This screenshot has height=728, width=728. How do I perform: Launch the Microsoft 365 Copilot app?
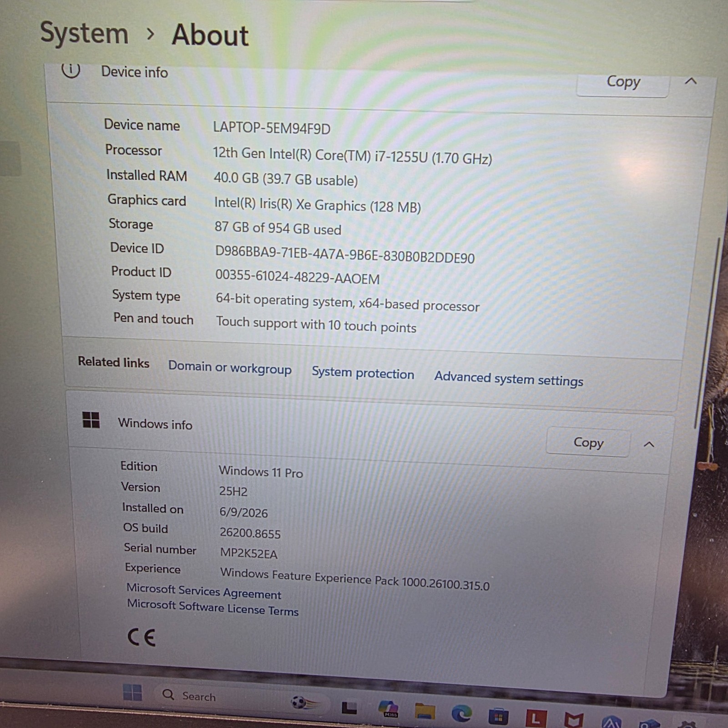click(388, 709)
